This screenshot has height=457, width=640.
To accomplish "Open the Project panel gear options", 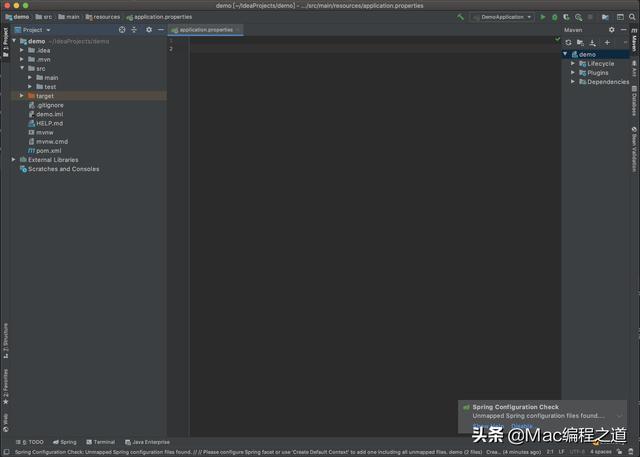I will [149, 30].
